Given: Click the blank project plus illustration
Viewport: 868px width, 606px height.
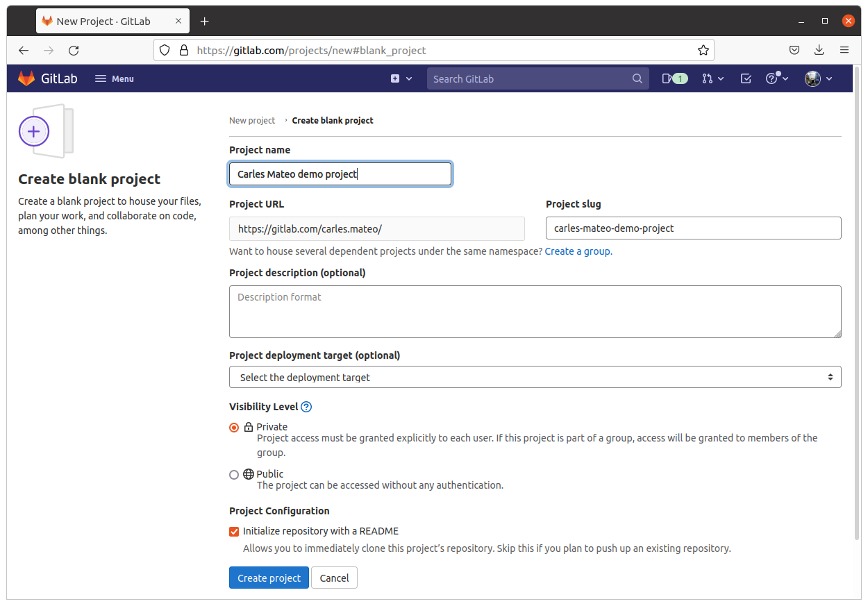Looking at the screenshot, I should 46,131.
